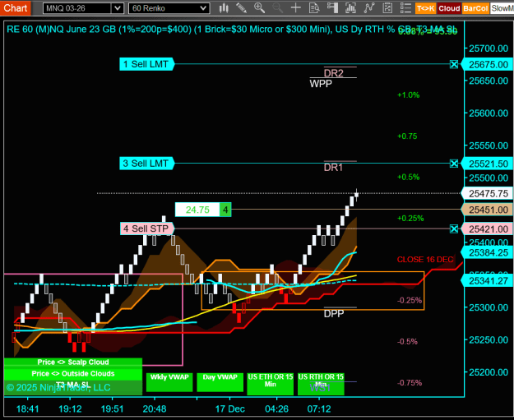The width and height of the screenshot is (514, 420).
Task: Toggle Price <> Outside Clouds button
Action: [x=73, y=374]
